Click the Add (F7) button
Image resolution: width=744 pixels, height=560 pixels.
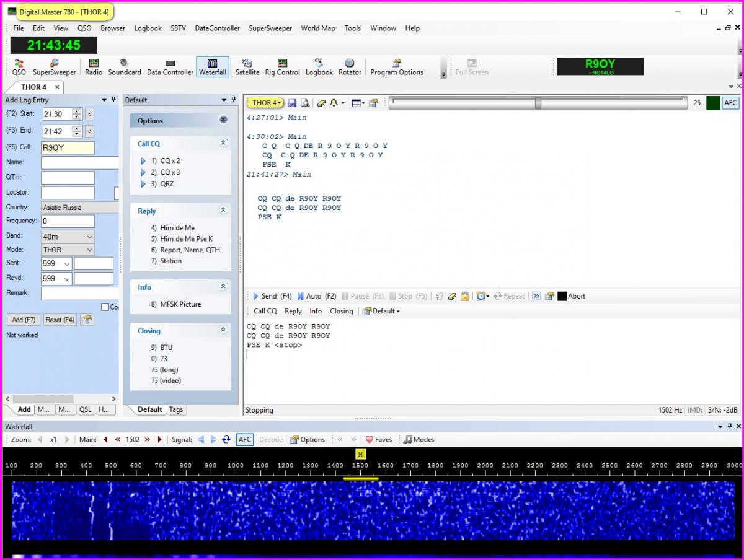(24, 320)
